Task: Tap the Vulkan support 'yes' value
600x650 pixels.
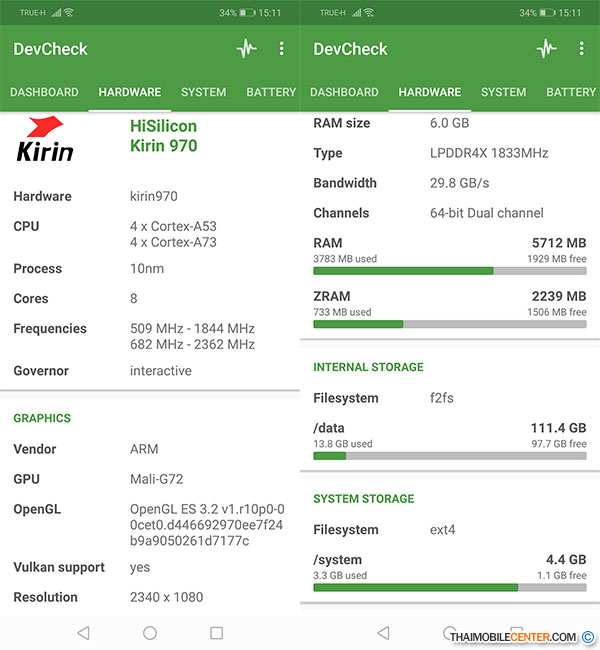Action: pos(140,568)
